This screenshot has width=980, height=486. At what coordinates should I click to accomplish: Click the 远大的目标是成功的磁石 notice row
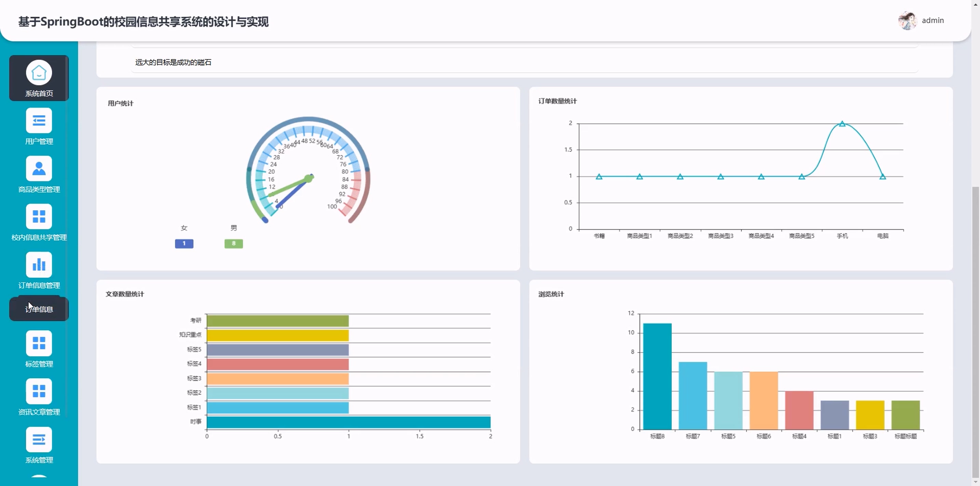point(173,63)
